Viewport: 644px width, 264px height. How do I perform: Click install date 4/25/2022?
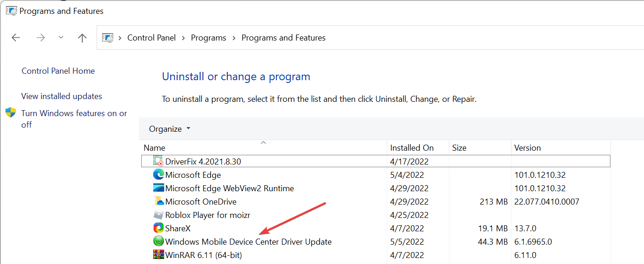409,215
